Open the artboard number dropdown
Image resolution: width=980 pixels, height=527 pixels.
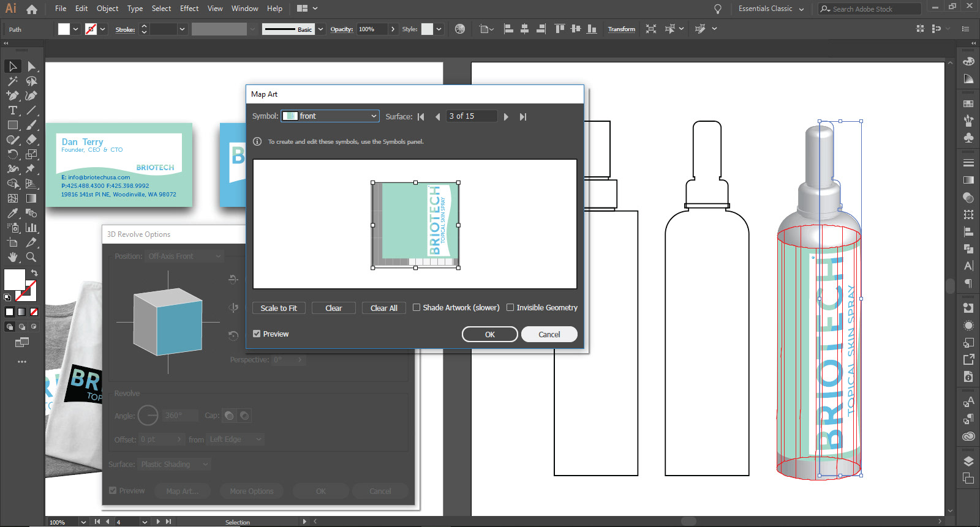pyautogui.click(x=145, y=522)
